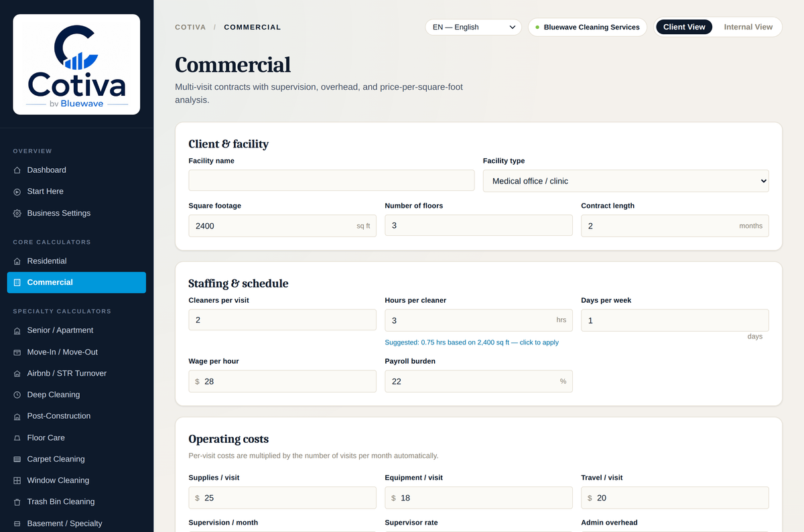Click the Senior / Apartment icon
The height and width of the screenshot is (532, 804).
pyautogui.click(x=17, y=330)
